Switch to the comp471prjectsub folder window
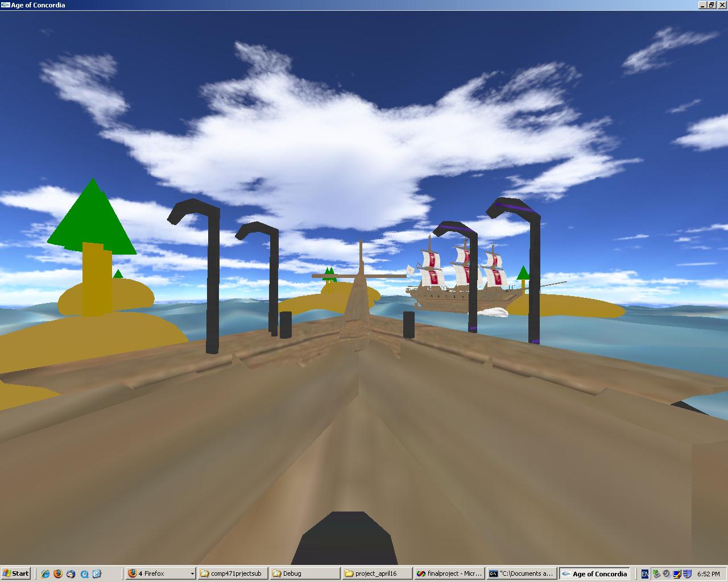The height and width of the screenshot is (582, 728). (233, 573)
